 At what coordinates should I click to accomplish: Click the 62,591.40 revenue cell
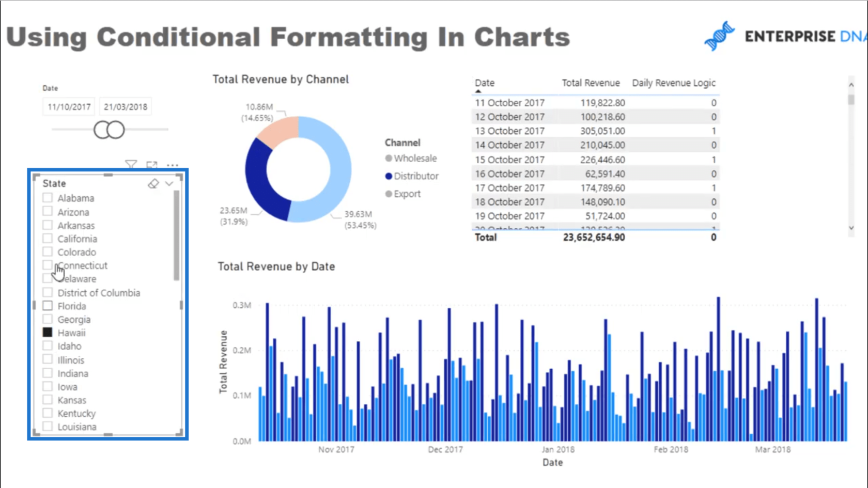(x=605, y=174)
